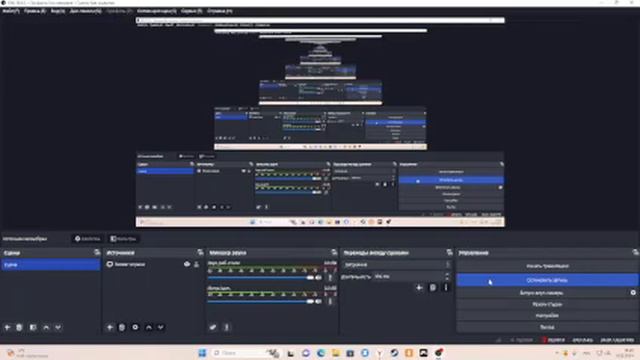Adjust the desktop audio volume slider
This screenshot has height=360, width=640.
tap(260, 278)
